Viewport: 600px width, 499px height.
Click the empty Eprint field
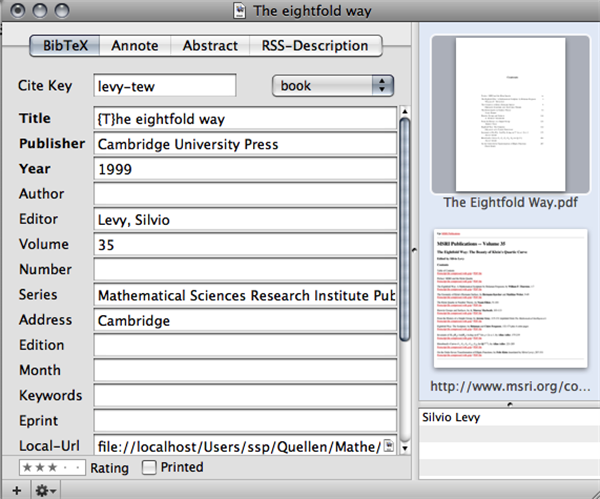click(245, 421)
